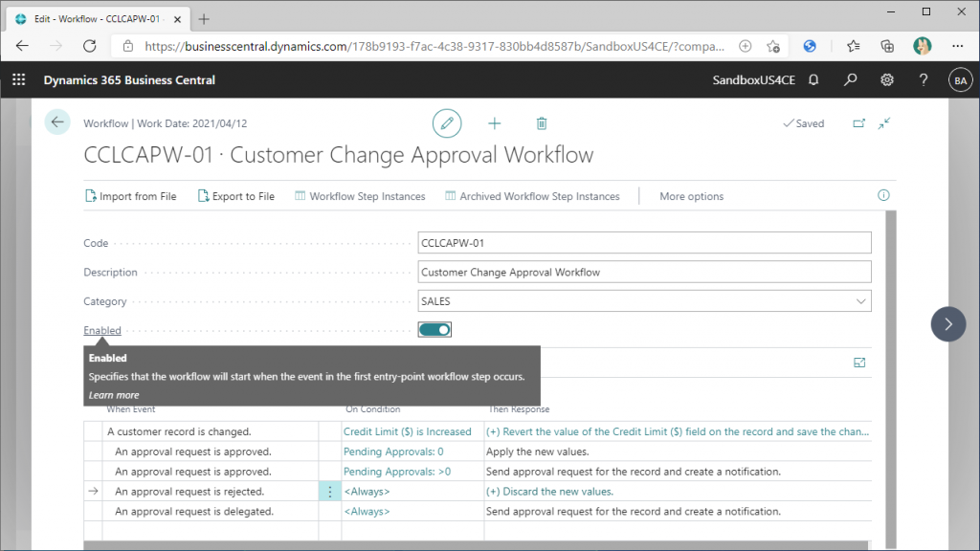980x551 pixels.
Task: Maximize the Workflow Steps part
Action: tap(859, 363)
